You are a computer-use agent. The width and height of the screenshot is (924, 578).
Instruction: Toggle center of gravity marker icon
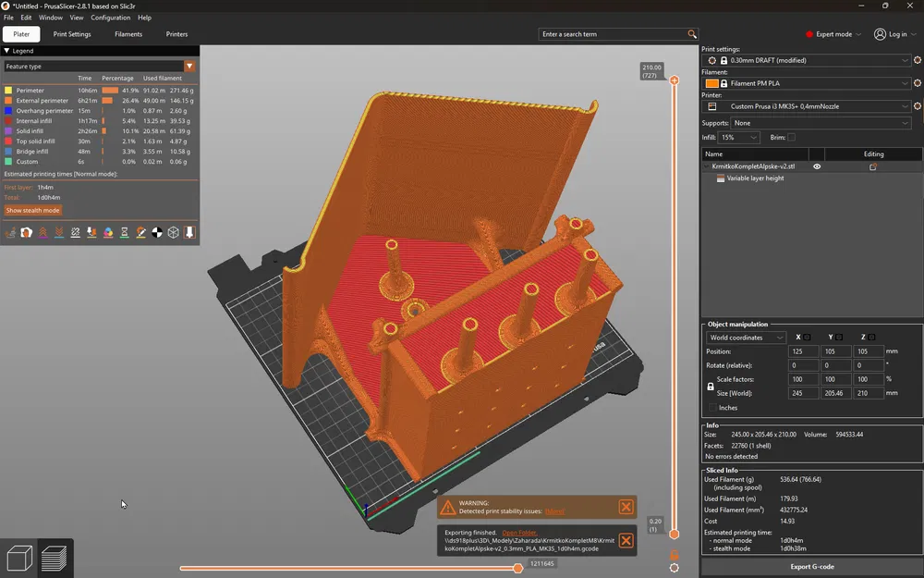point(157,233)
